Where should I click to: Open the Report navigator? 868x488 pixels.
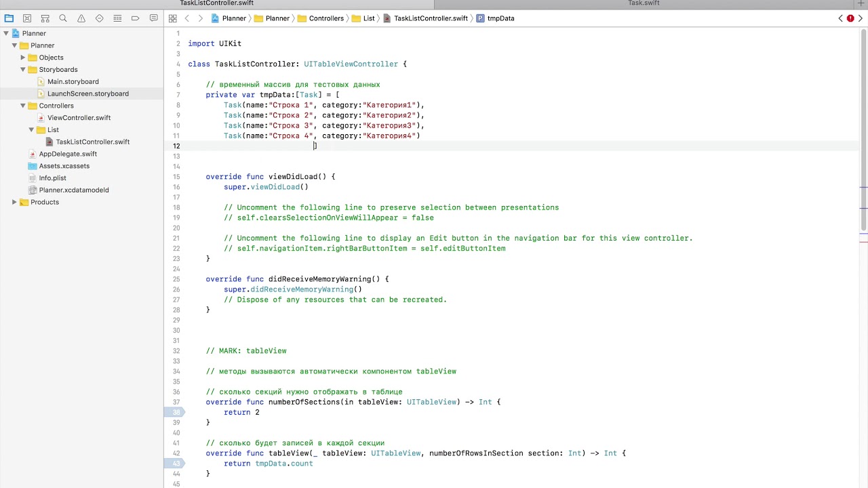pyautogui.click(x=154, y=18)
